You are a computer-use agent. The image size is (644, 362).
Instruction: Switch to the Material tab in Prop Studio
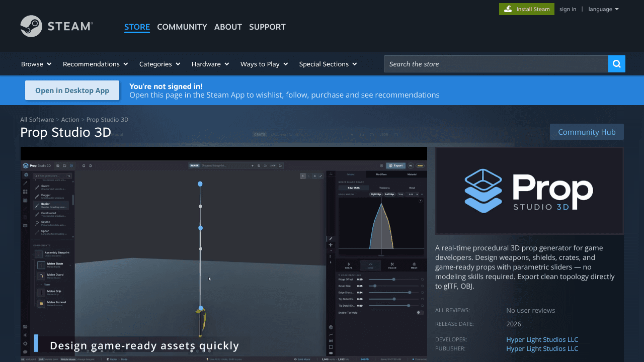[x=412, y=174]
